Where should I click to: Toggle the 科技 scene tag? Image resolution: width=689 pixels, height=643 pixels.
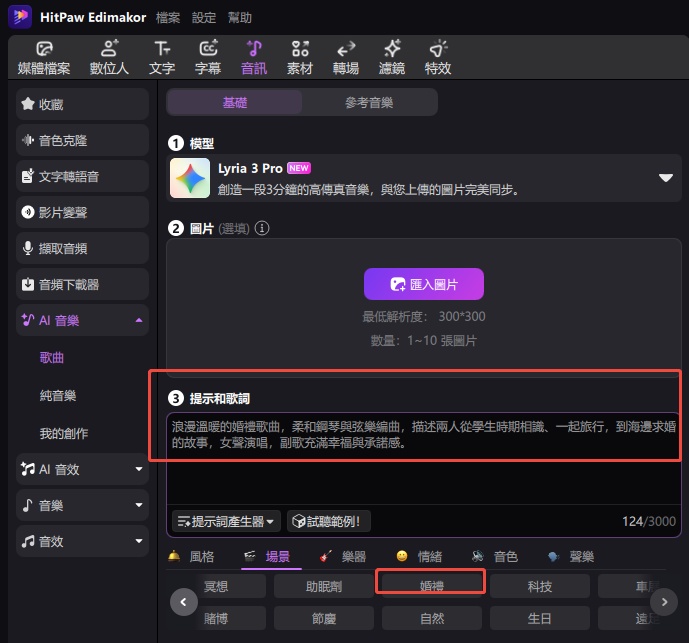[x=540, y=586]
